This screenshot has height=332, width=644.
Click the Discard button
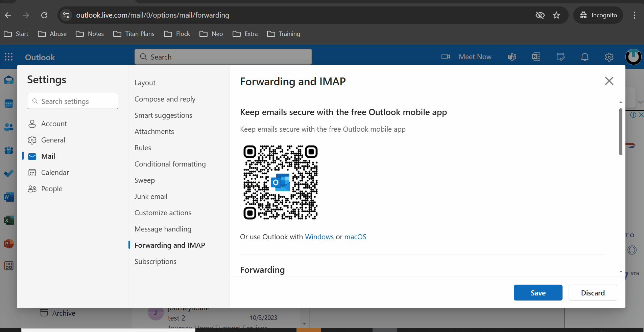click(593, 293)
